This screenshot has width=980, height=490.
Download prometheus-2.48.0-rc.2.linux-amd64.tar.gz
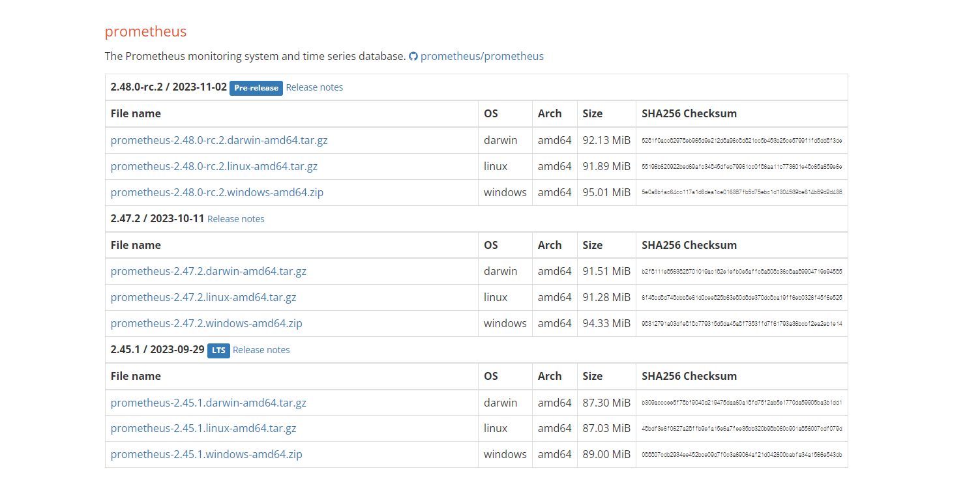click(214, 166)
